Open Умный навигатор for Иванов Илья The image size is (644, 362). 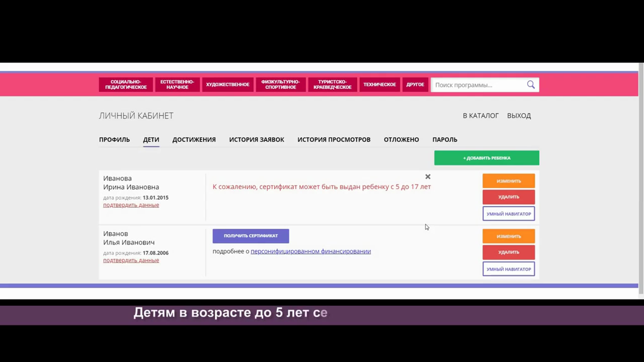coord(508,269)
